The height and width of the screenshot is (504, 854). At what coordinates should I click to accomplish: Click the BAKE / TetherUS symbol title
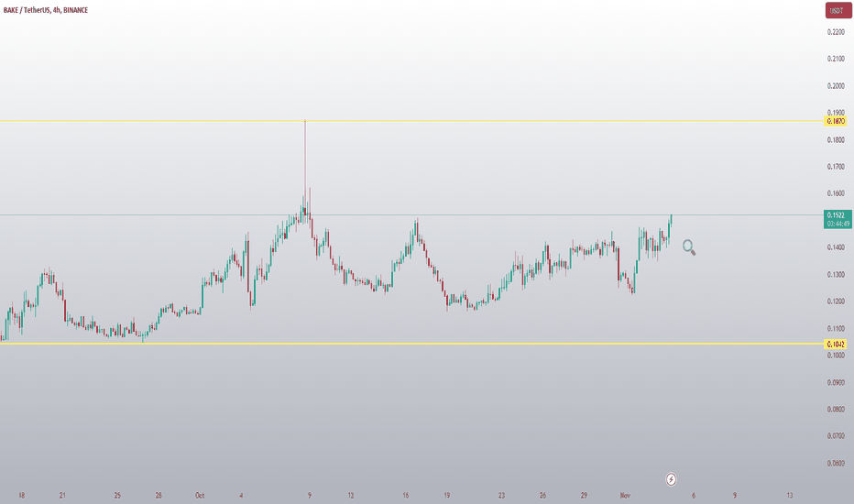point(45,10)
